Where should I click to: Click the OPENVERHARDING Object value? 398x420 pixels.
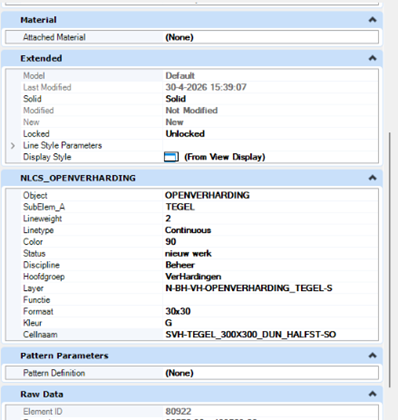(207, 195)
